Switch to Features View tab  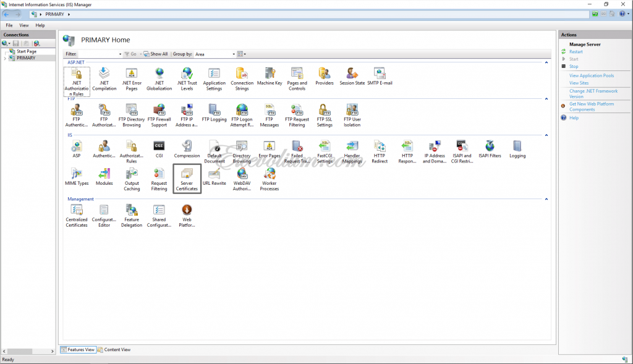[78, 349]
